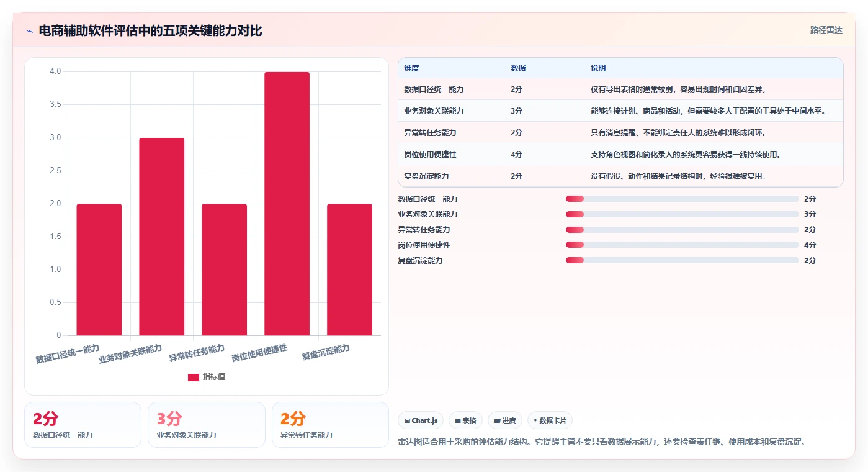Click the 路径雷达 label in header
Screen dimensions: 868x472
826,30
